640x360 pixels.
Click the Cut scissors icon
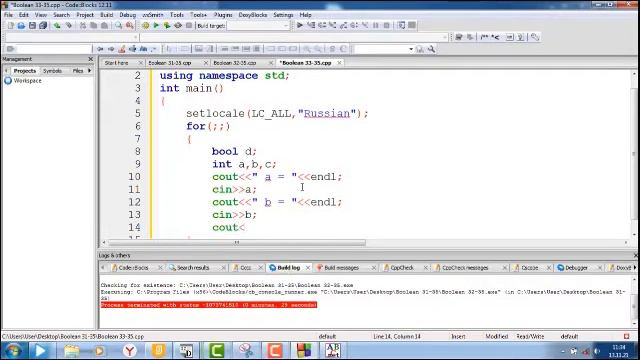[x=83, y=25]
